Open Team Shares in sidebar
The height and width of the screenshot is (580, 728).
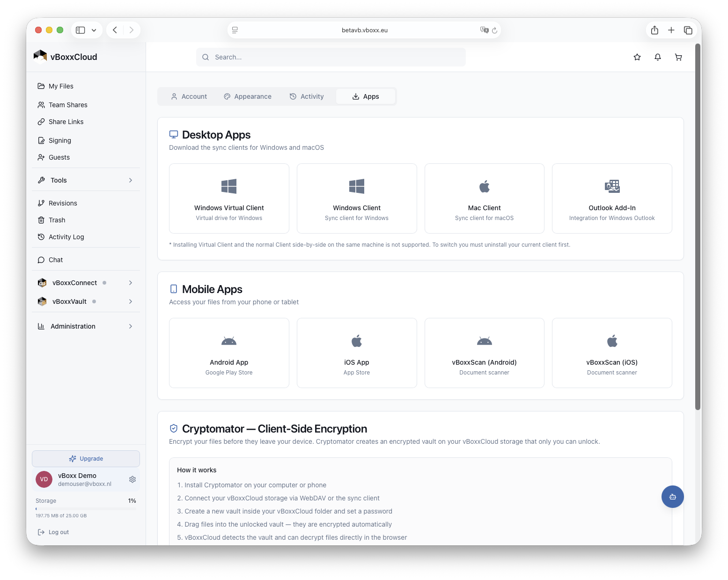[x=86, y=105]
